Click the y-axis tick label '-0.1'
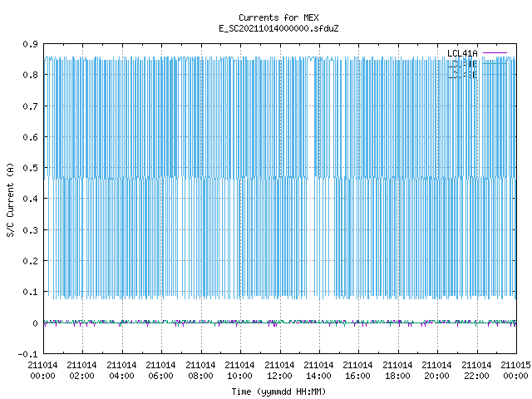This screenshot has height=399, width=532. 27,354
